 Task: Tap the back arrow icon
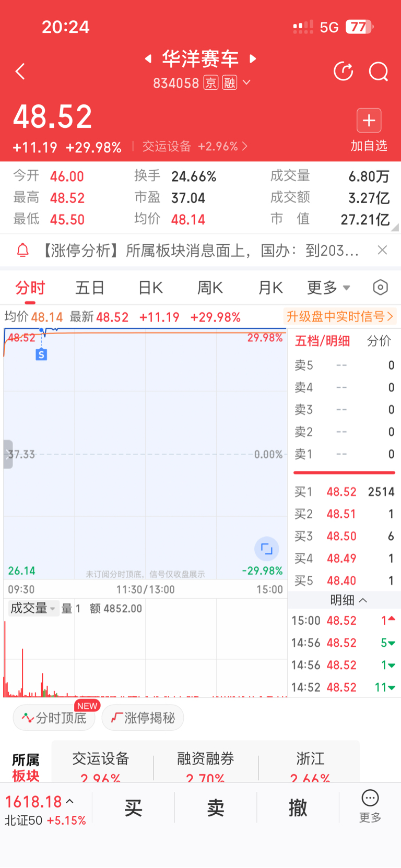coord(20,72)
